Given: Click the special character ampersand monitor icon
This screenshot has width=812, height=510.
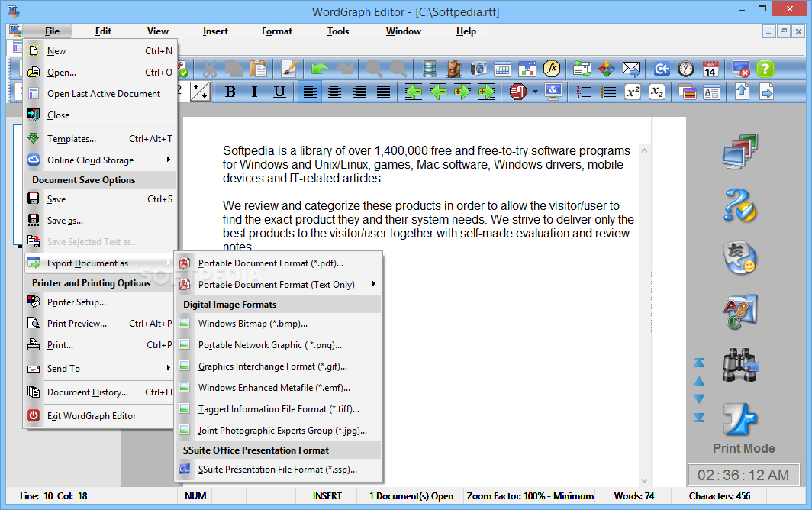Looking at the screenshot, I should click(x=553, y=92).
